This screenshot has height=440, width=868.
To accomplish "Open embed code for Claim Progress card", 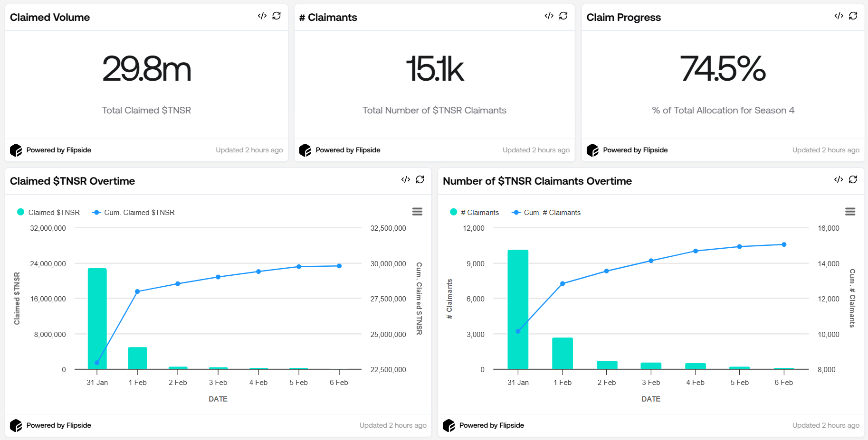I will click(839, 16).
